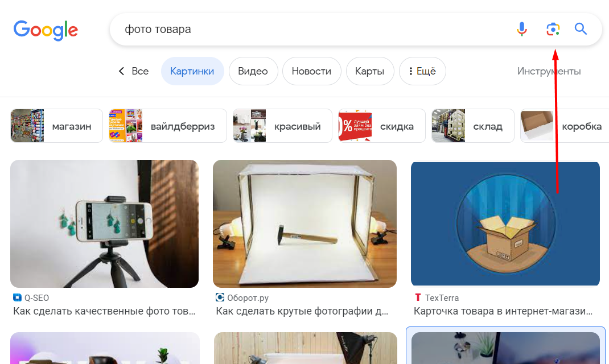
Task: Start voice search with the microphone
Action: tap(521, 29)
